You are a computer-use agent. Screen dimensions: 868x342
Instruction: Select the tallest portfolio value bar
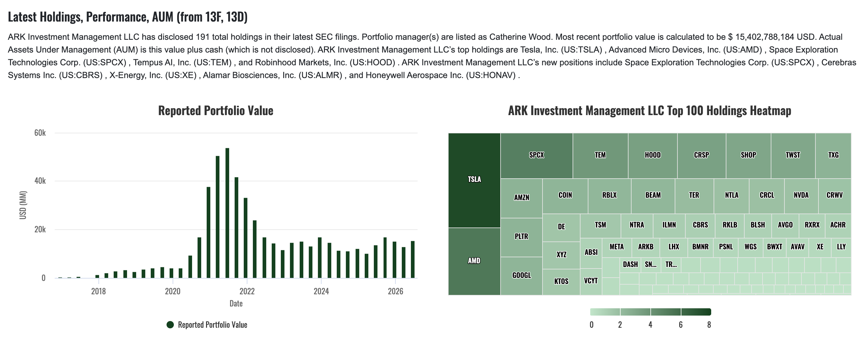(227, 213)
